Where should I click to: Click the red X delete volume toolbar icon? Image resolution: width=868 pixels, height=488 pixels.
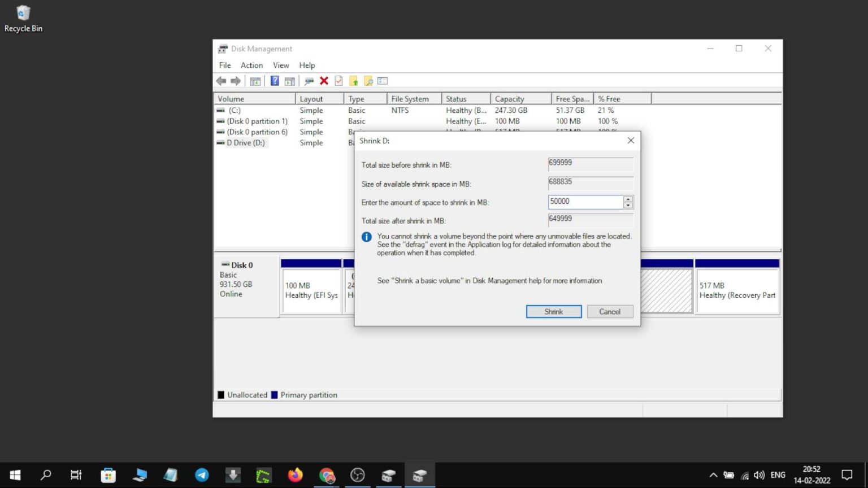pyautogui.click(x=324, y=81)
